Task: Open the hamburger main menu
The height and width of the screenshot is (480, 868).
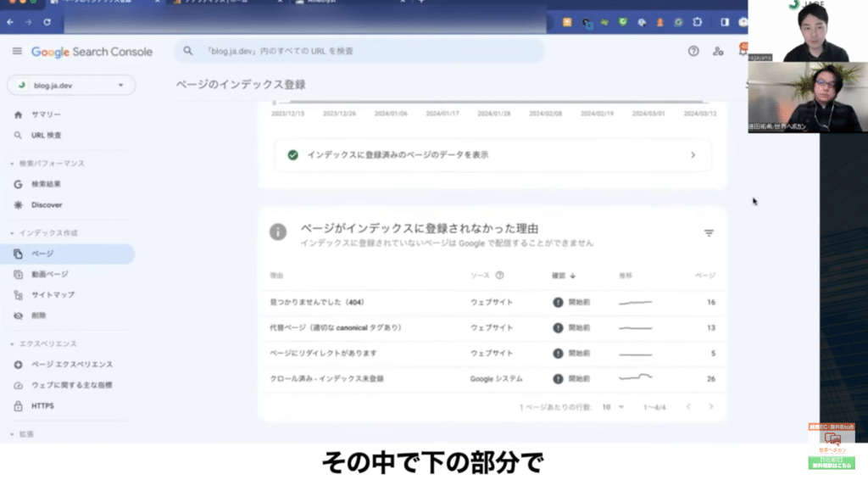Action: (x=17, y=52)
